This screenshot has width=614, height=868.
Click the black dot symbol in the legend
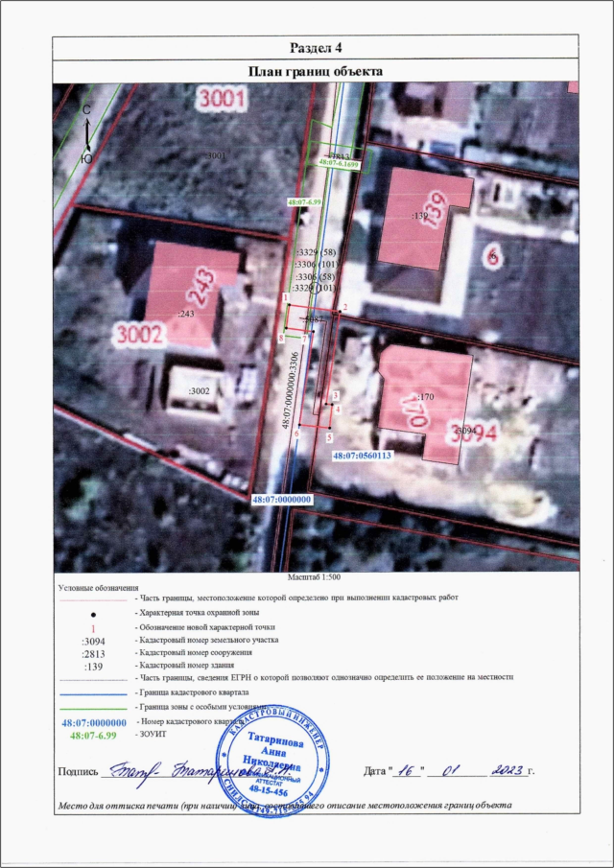(x=94, y=614)
